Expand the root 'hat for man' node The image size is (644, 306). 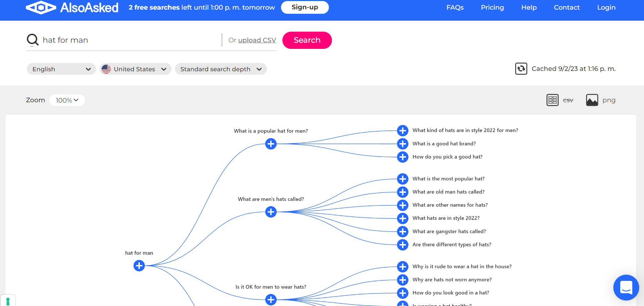139,266
